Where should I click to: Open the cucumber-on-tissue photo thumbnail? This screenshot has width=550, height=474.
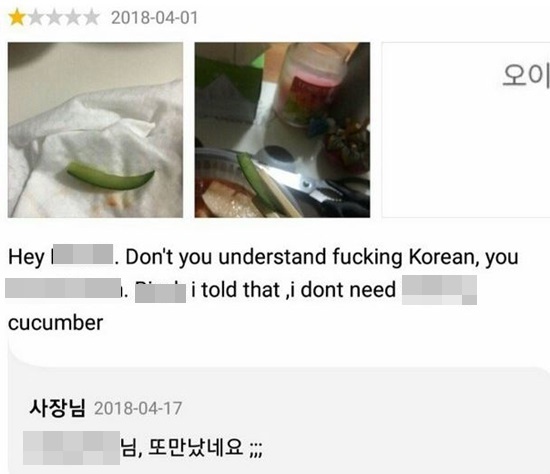pyautogui.click(x=95, y=130)
